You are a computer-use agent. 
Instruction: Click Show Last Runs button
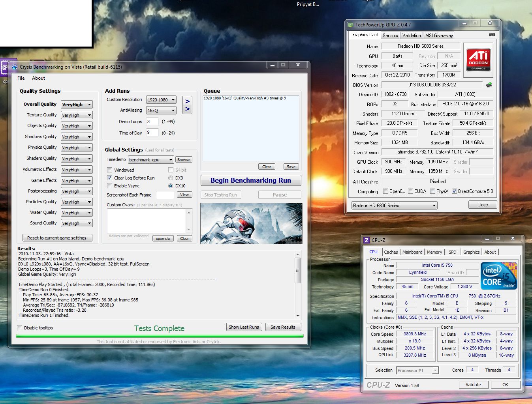(244, 327)
